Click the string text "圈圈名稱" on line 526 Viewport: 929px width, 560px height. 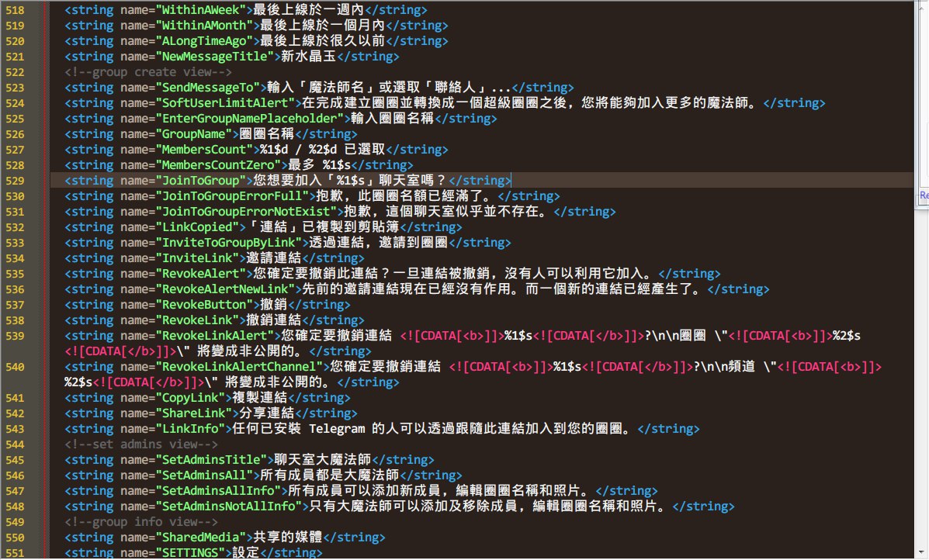267,133
